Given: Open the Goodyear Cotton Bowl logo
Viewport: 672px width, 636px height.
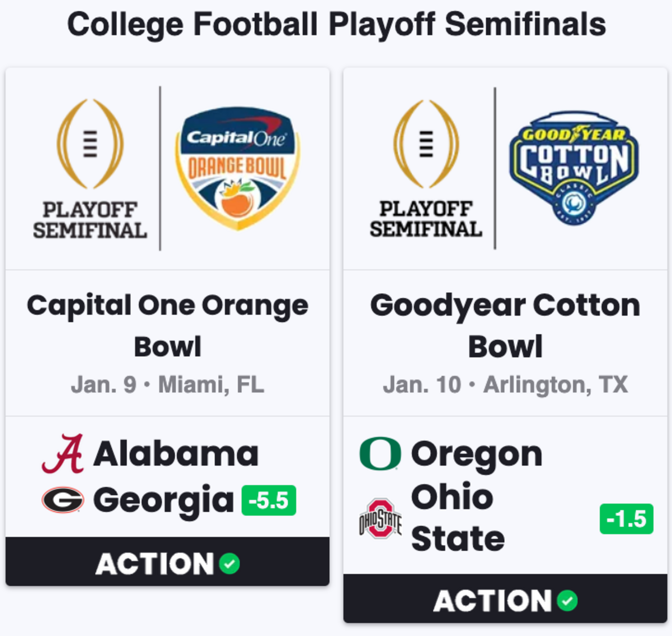Looking at the screenshot, I should [574, 168].
